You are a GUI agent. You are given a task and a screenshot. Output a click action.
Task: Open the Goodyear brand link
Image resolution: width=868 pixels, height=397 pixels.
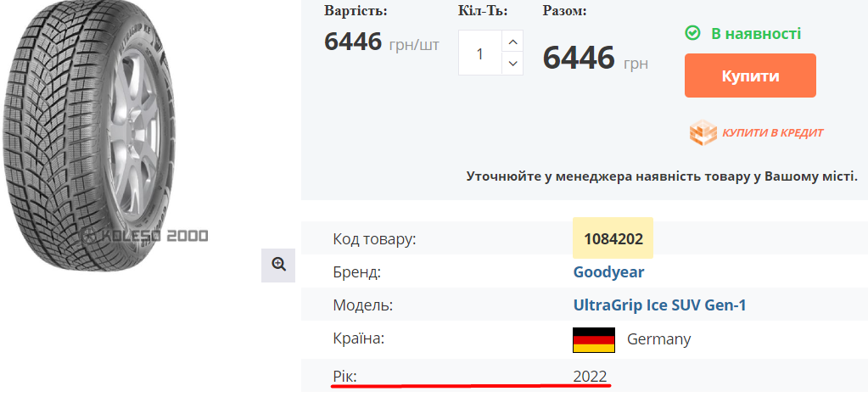point(608,272)
